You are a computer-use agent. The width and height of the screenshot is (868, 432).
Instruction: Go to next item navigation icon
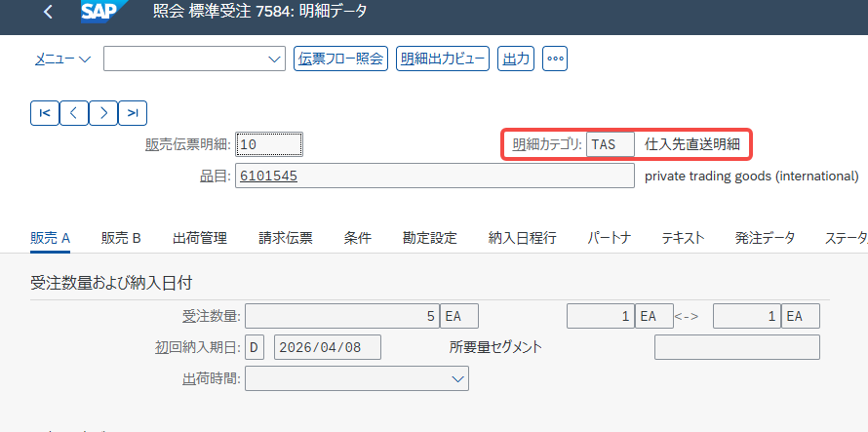tap(103, 112)
